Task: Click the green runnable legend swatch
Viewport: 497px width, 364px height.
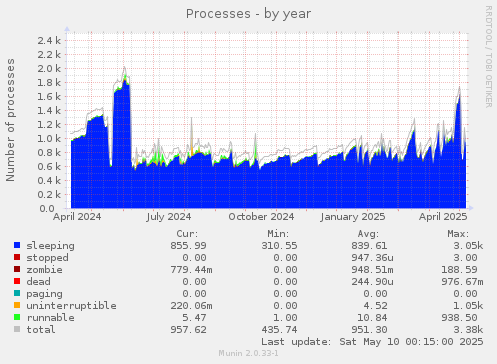Action: click(17, 317)
